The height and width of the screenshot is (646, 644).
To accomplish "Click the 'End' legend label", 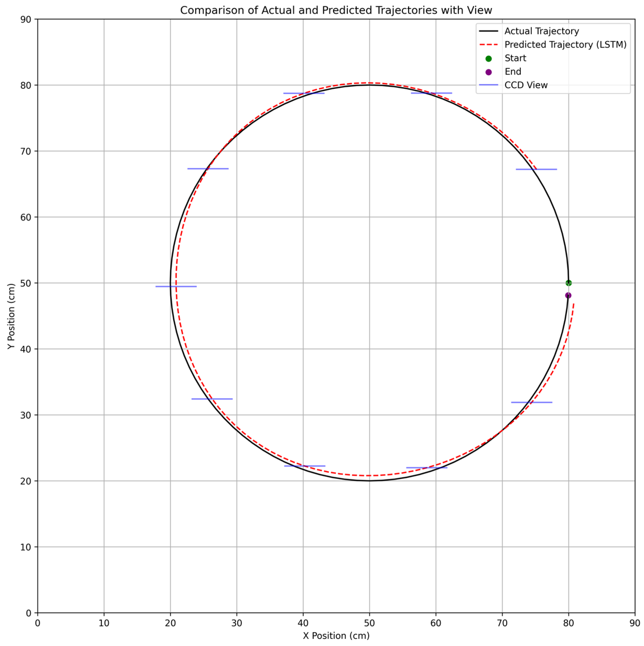I will [x=513, y=72].
